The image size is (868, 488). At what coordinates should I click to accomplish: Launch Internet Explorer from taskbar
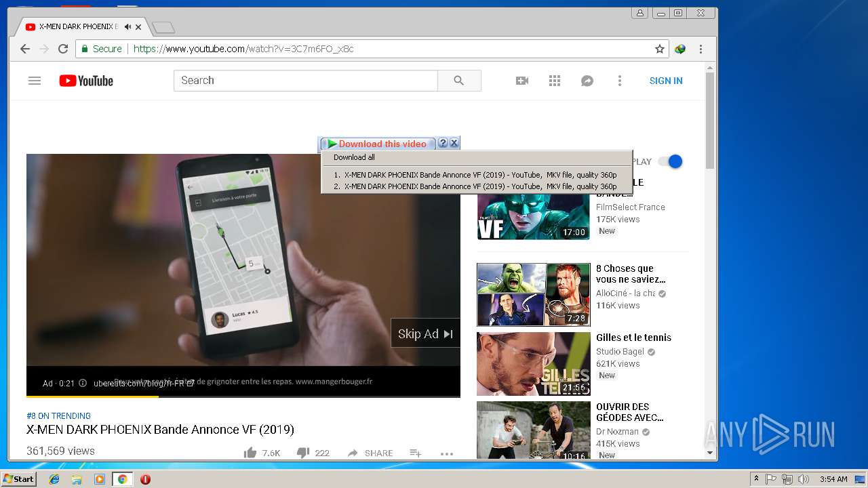pyautogui.click(x=54, y=479)
